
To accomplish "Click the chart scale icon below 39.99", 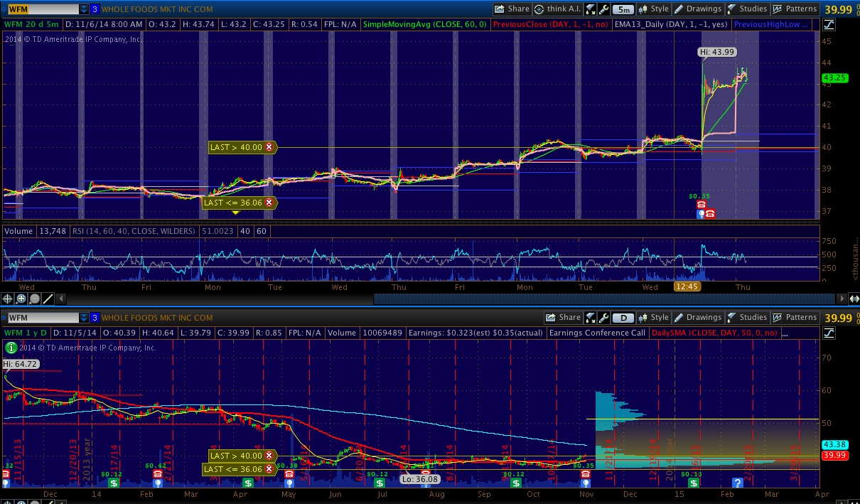I will [829, 24].
